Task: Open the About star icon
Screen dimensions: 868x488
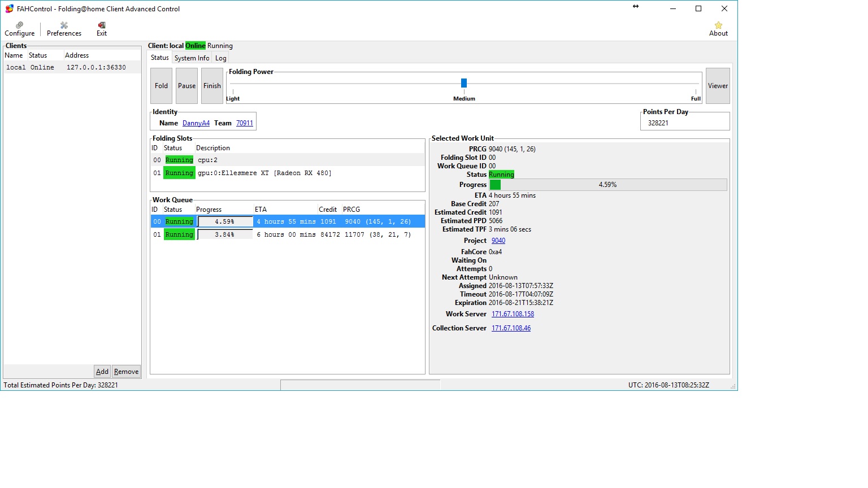Action: pos(718,29)
